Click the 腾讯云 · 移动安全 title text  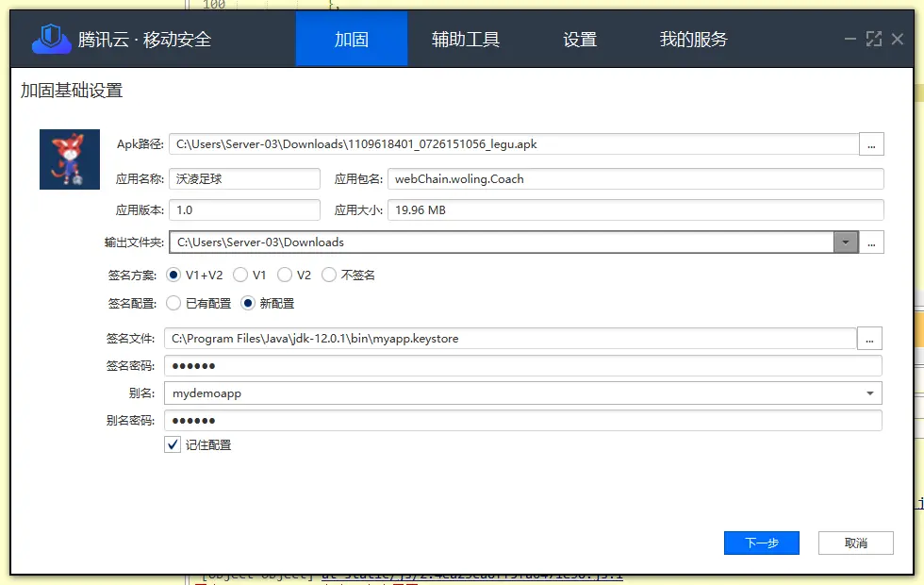[x=144, y=40]
